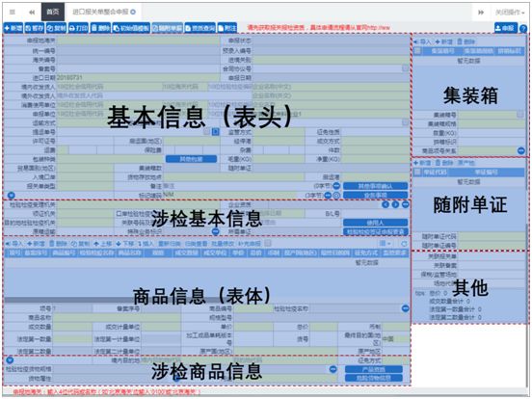
Task: Expand the collapse arrow at the bottom-left of the header section
Action: pos(12,196)
